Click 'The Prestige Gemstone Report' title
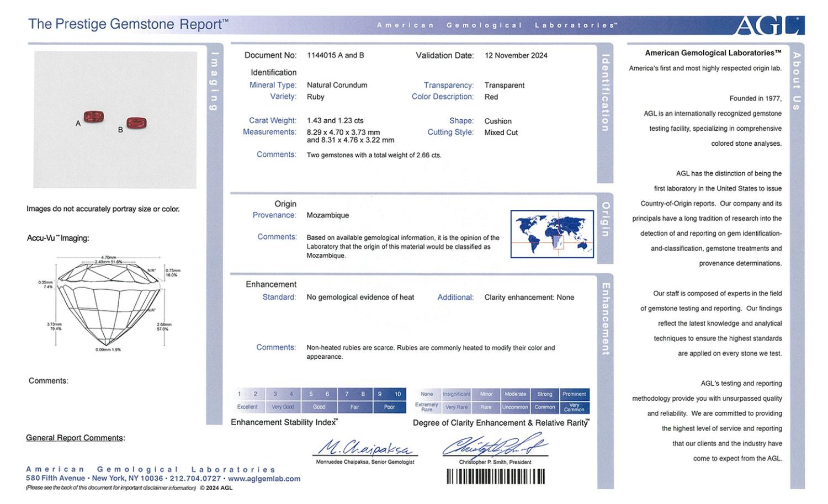 pyautogui.click(x=128, y=24)
